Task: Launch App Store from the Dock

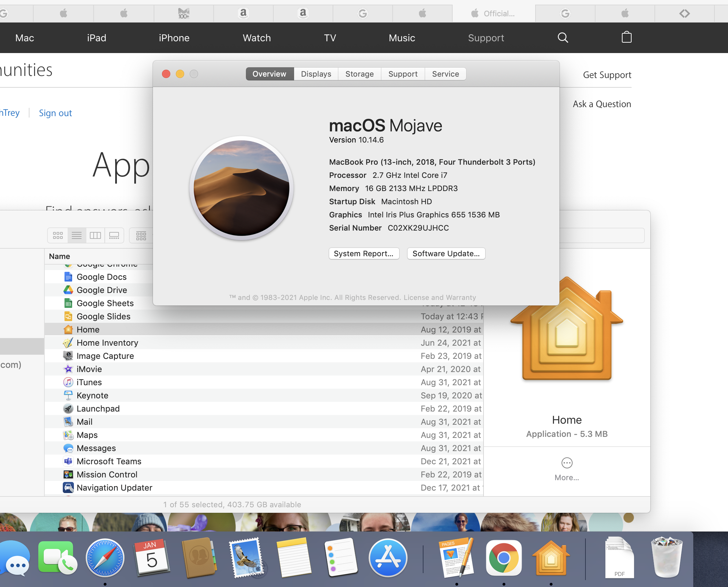Action: (388, 558)
